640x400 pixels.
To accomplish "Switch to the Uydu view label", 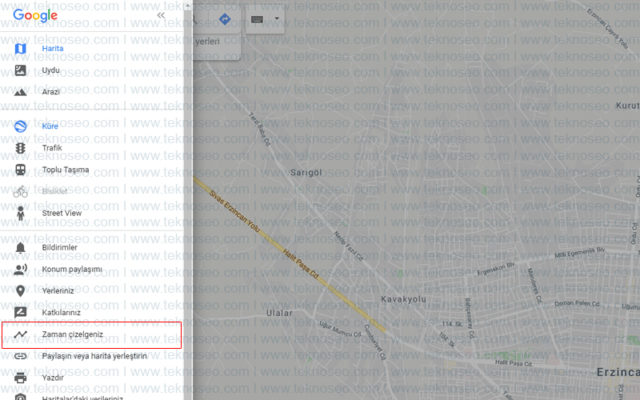I will [x=51, y=70].
